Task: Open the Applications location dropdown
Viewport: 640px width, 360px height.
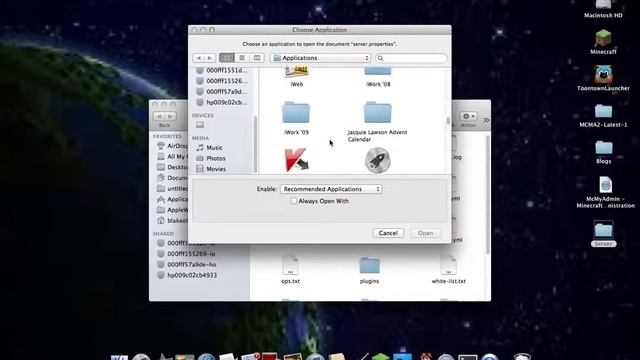Action: (x=321, y=58)
